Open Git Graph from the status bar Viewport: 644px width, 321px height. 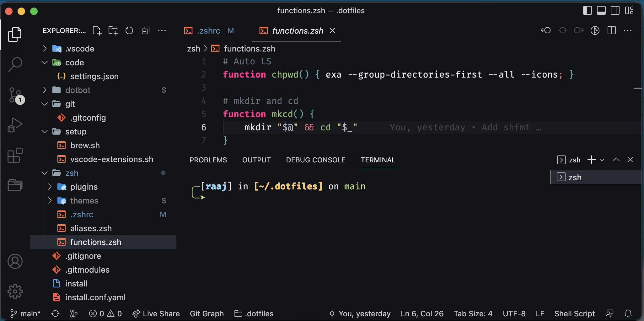pyautogui.click(x=207, y=313)
